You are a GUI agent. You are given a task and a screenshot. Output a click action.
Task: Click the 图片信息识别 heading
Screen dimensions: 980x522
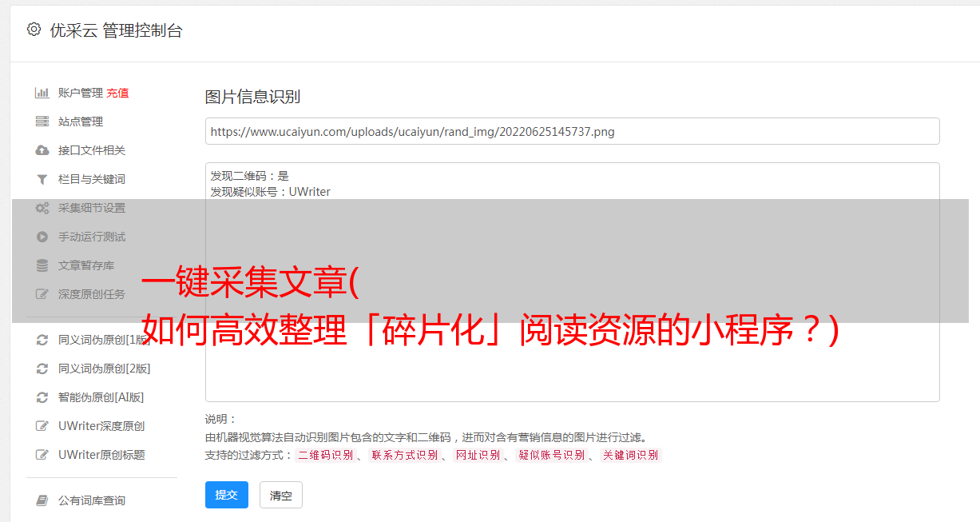pyautogui.click(x=252, y=97)
